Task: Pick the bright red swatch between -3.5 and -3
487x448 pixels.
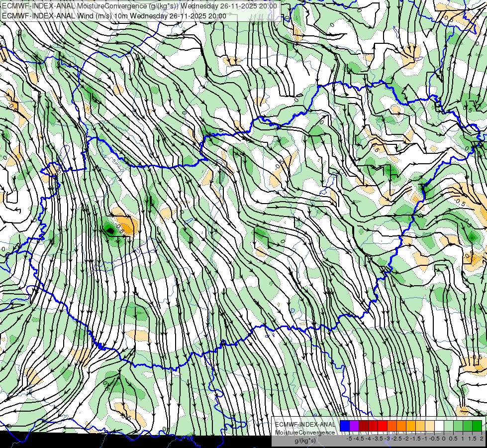Action: (x=383, y=426)
